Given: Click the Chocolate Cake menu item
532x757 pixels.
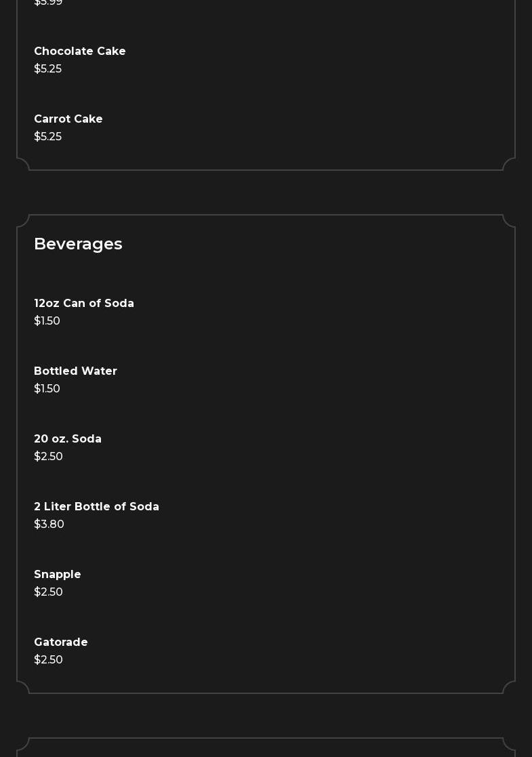Looking at the screenshot, I should point(80,52).
